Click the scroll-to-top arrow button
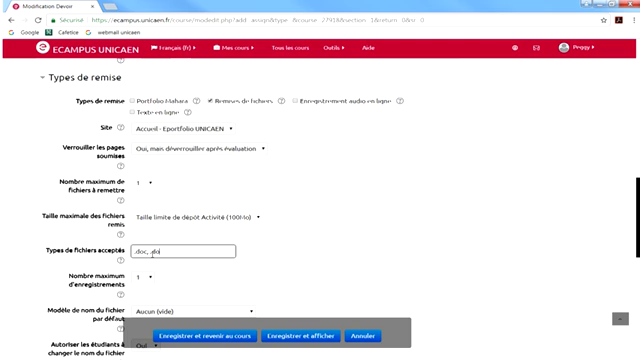The width and height of the screenshot is (640, 360). (x=620, y=319)
